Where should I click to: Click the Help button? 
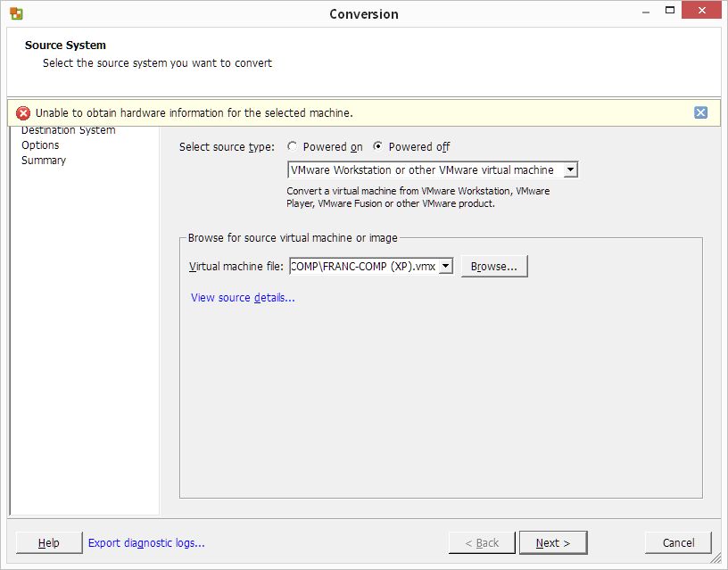49,542
